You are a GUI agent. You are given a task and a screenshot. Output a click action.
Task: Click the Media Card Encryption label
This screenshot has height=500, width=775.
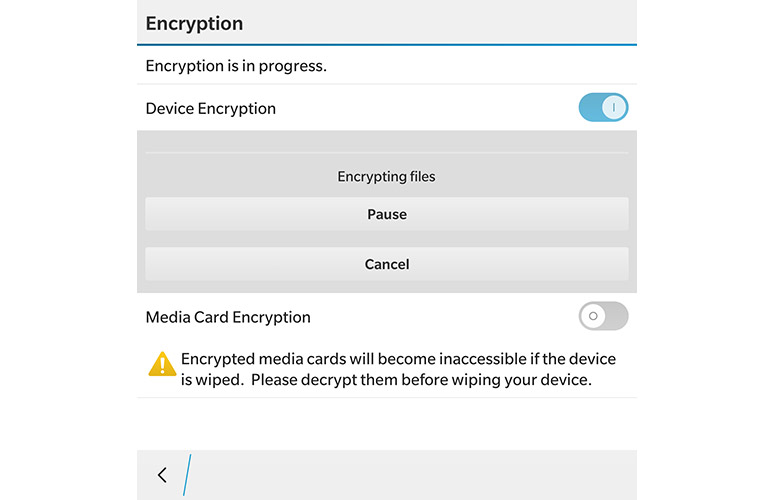point(228,317)
